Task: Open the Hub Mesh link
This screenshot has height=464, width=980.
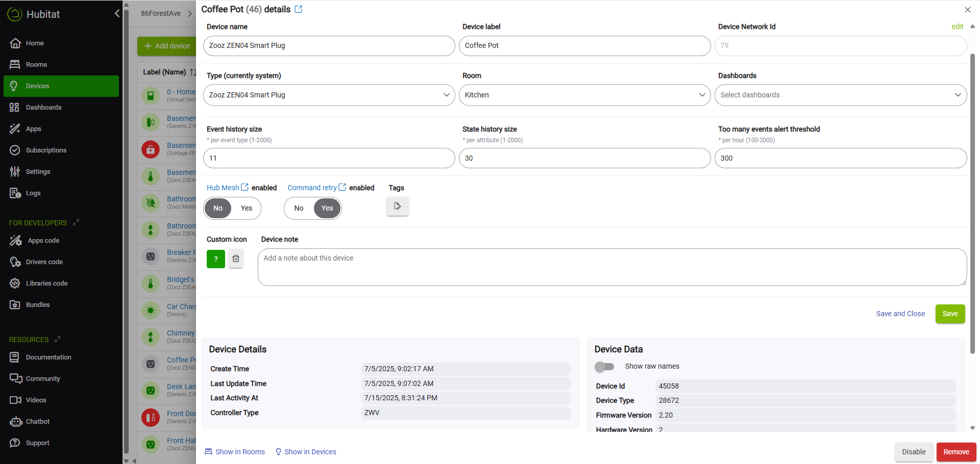Action: coord(227,188)
